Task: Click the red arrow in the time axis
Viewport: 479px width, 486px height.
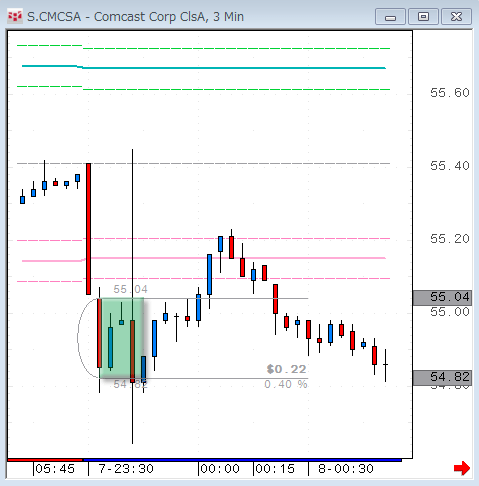Action: (462, 468)
